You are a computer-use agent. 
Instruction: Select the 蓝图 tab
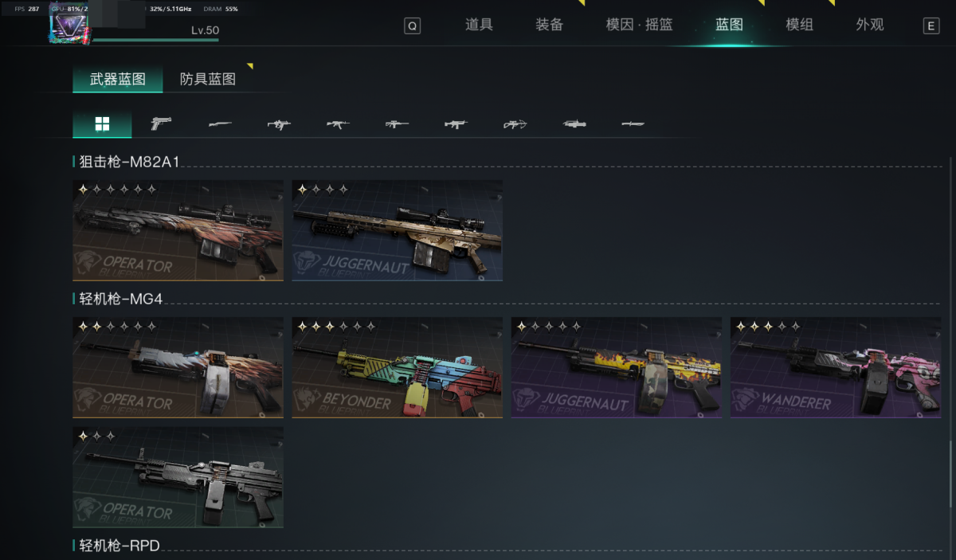(x=729, y=25)
